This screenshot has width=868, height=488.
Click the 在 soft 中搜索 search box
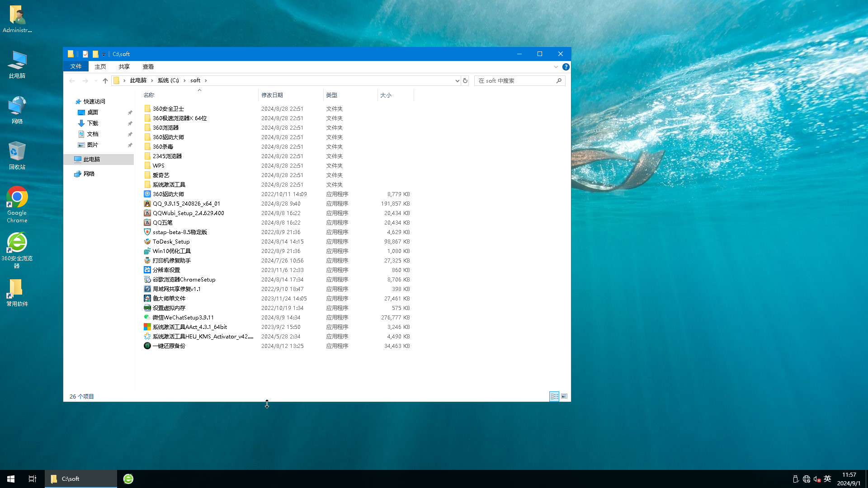[519, 80]
